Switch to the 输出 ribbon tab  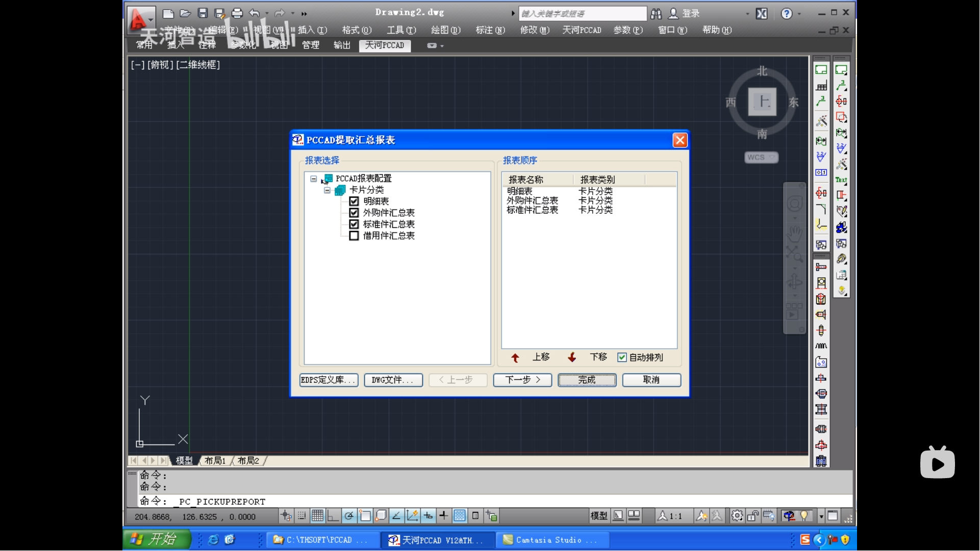point(342,45)
